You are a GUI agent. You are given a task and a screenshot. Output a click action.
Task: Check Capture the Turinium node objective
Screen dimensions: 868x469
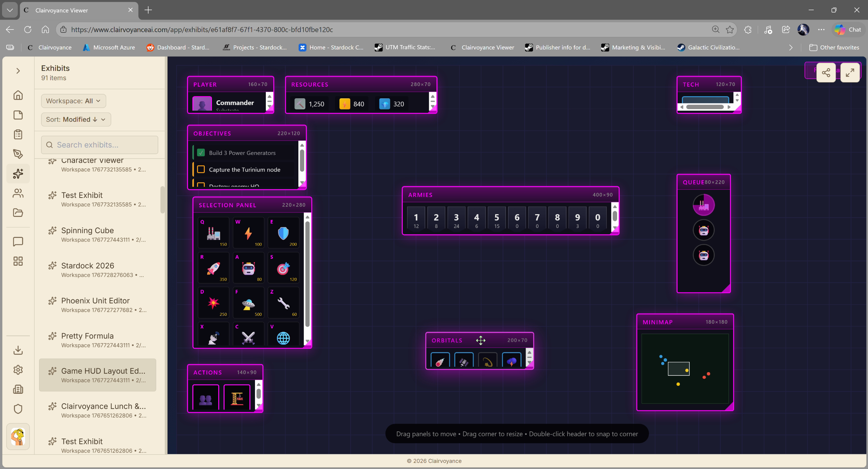201,169
